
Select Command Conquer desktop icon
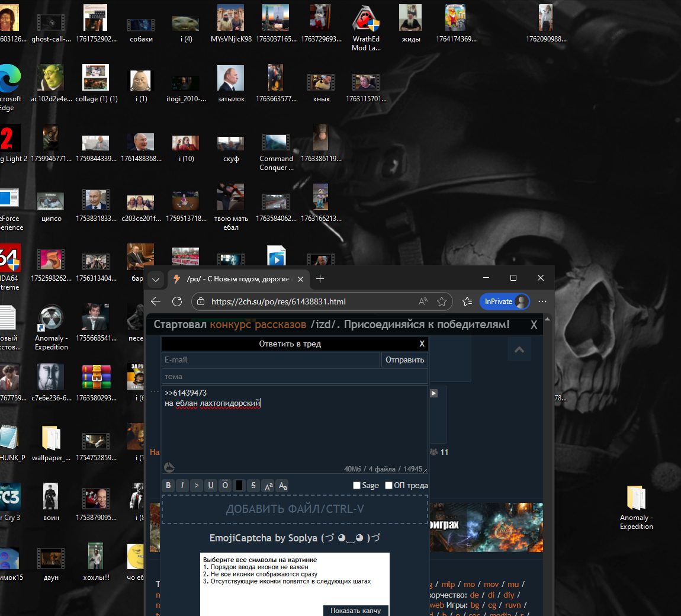(276, 150)
